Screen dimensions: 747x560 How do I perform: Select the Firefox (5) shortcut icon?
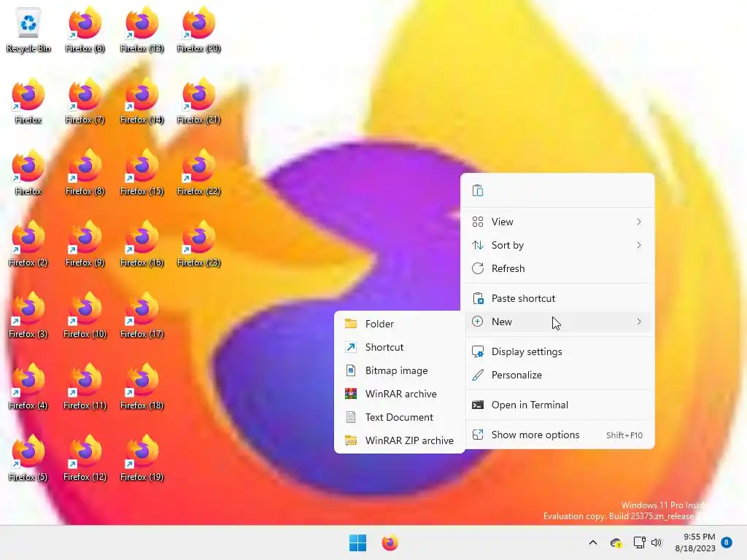(28, 458)
